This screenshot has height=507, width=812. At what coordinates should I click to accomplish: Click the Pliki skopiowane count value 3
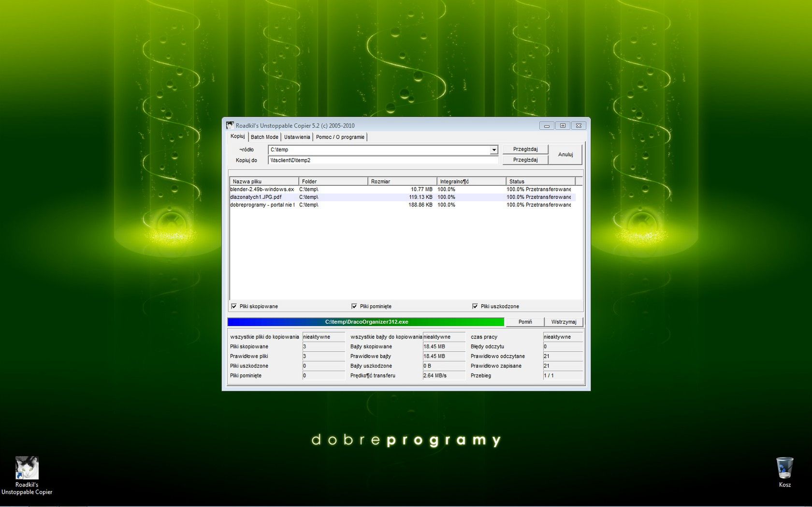[323, 346]
